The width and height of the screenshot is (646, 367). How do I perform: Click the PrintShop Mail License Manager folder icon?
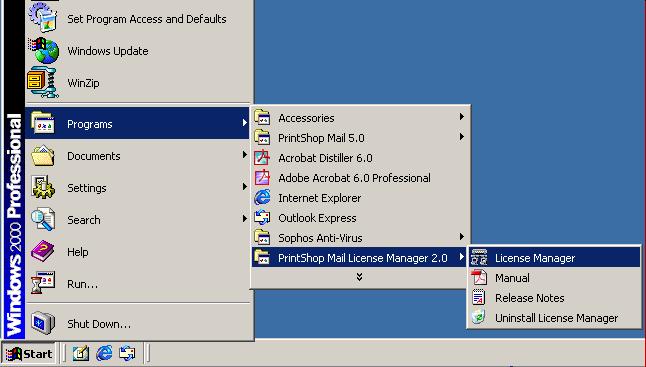[x=262, y=257]
